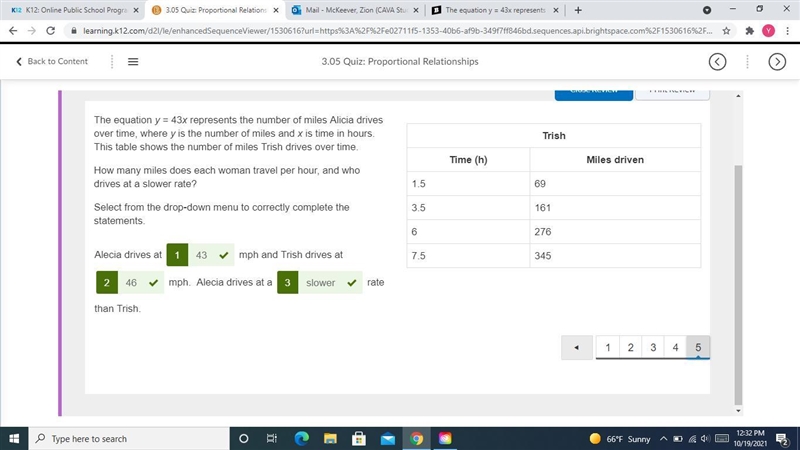Open the Windows Start menu

pos(14,439)
